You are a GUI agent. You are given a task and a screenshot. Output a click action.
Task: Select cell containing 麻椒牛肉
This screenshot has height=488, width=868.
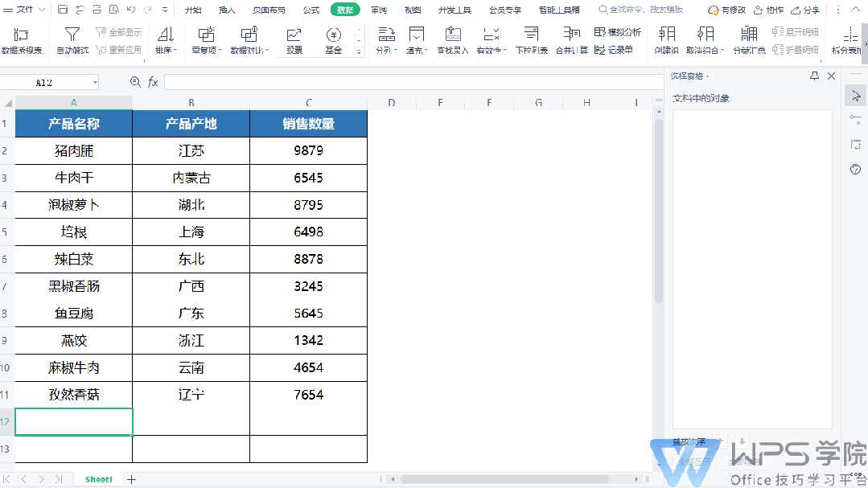point(74,367)
